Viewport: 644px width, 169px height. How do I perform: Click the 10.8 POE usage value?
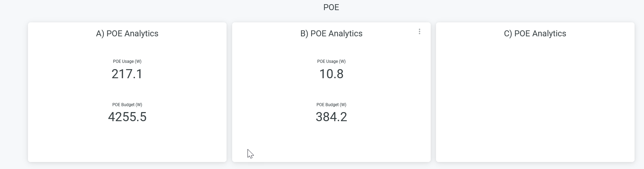coord(331,74)
